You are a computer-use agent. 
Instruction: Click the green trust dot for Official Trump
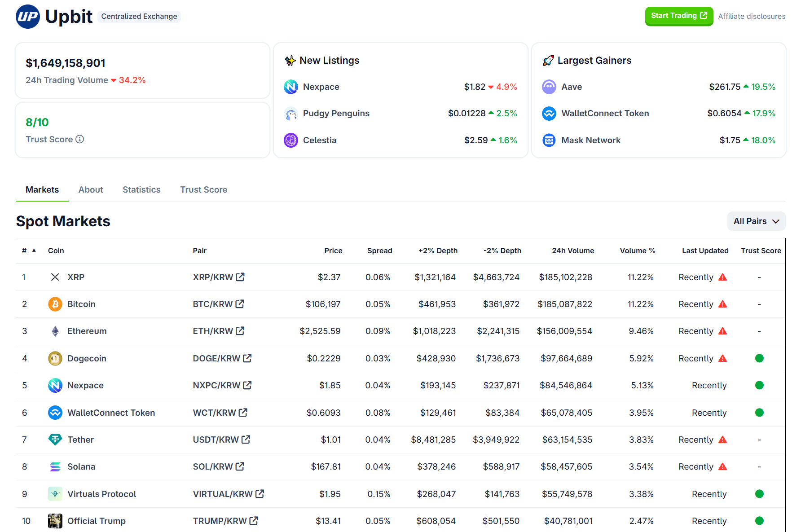click(x=759, y=521)
